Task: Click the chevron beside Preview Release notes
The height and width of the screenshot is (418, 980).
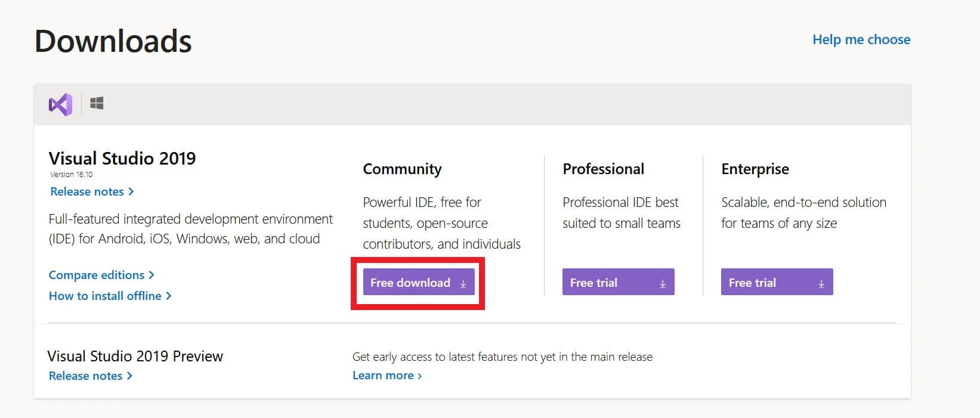Action: [130, 376]
